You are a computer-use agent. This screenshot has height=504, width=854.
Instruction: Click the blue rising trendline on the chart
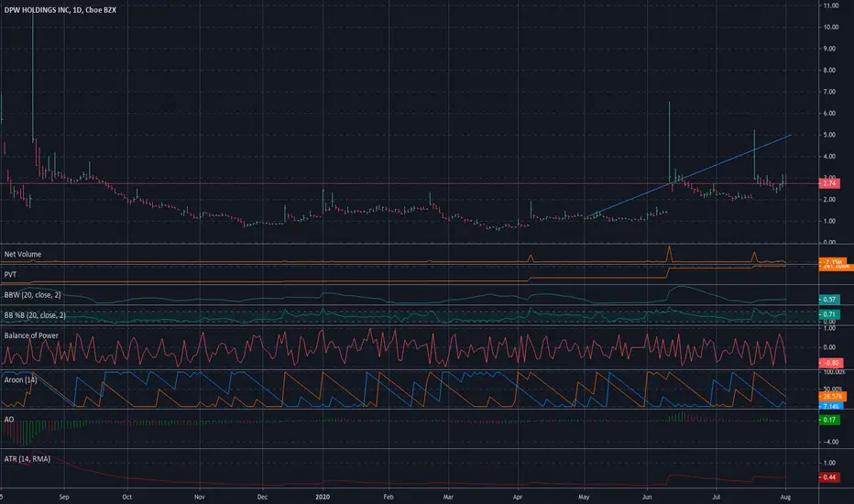(687, 177)
